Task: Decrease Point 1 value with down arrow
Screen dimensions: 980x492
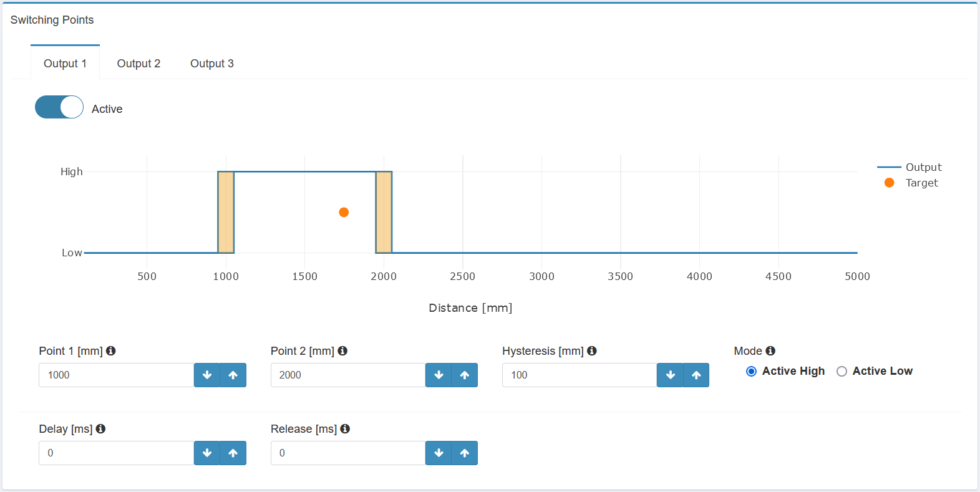Action: [x=207, y=375]
